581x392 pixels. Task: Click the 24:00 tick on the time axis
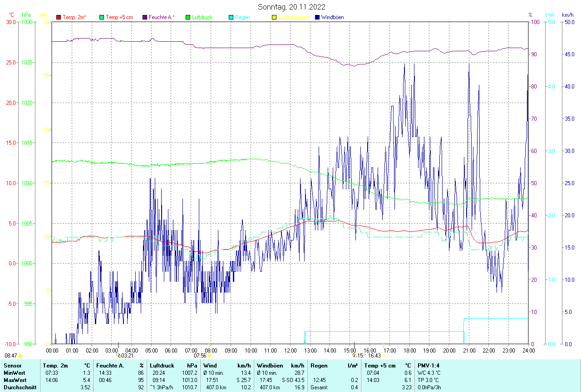pyautogui.click(x=528, y=350)
